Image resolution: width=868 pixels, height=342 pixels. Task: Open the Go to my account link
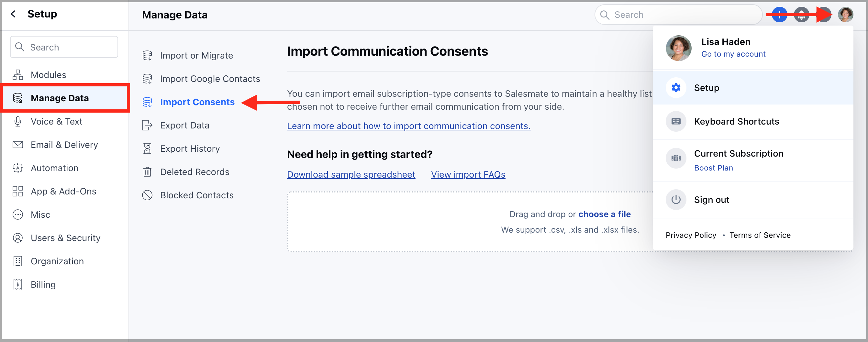pyautogui.click(x=733, y=54)
